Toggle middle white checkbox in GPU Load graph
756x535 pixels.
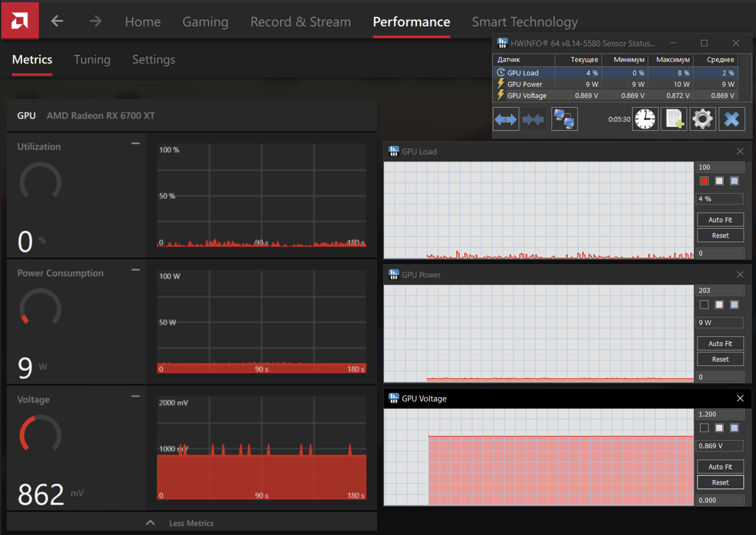point(719,181)
